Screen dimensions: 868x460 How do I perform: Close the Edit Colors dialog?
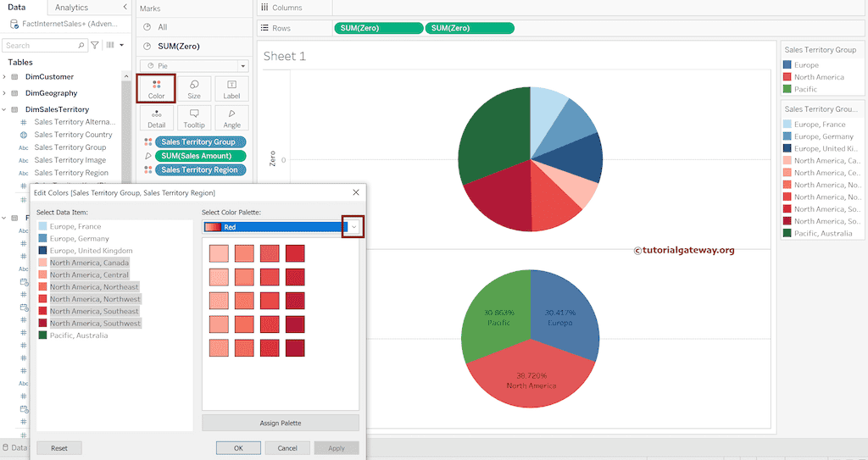[x=356, y=192]
